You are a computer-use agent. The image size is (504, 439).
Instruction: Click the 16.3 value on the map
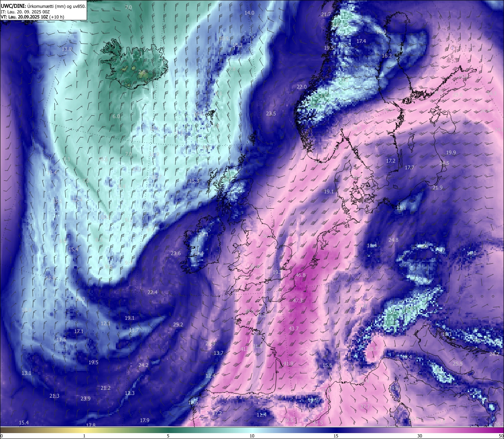tap(237, 45)
